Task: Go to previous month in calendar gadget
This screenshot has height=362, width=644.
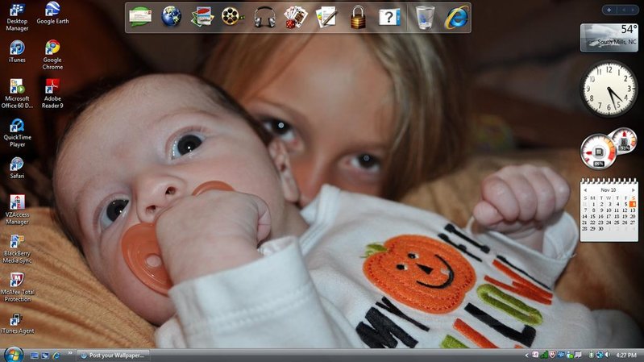Action: (585, 190)
